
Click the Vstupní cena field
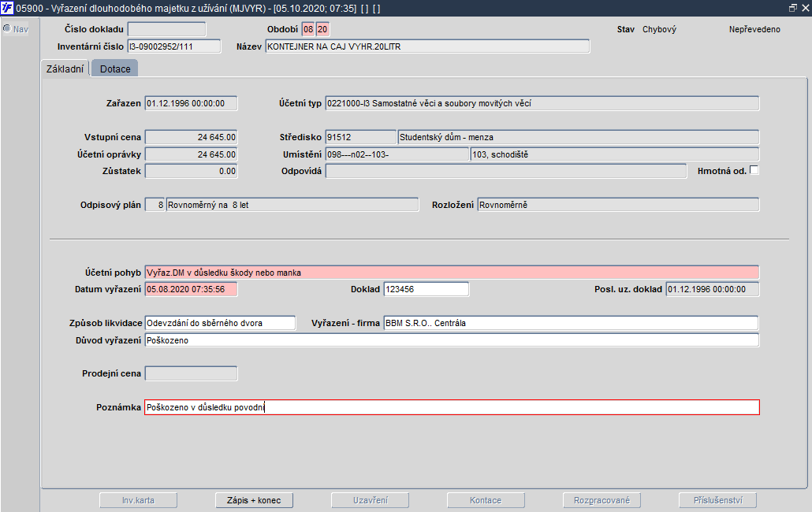[191, 137]
